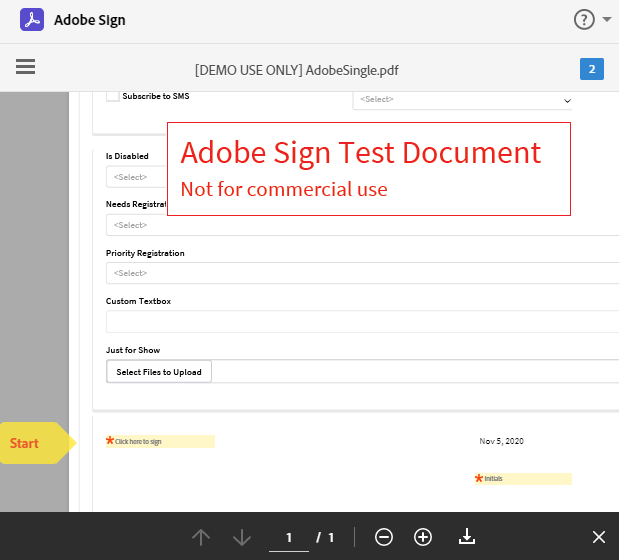Click Select Files to Upload button
Image resolution: width=619 pixels, height=560 pixels.
click(x=159, y=372)
